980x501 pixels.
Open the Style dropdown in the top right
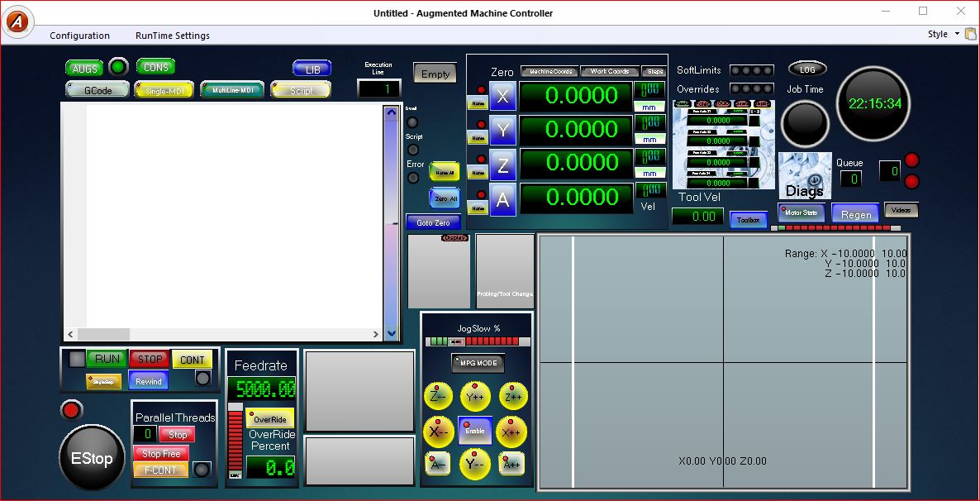point(942,34)
